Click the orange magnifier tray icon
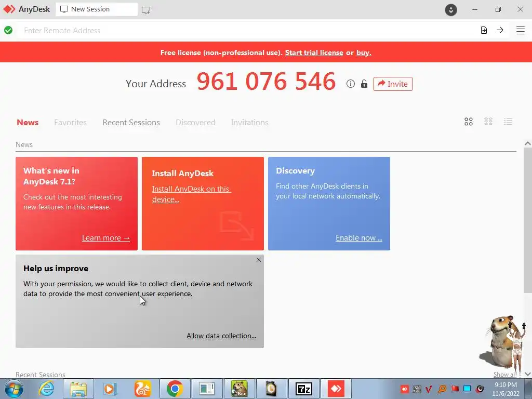Image resolution: width=532 pixels, height=399 pixels. pyautogui.click(x=442, y=389)
